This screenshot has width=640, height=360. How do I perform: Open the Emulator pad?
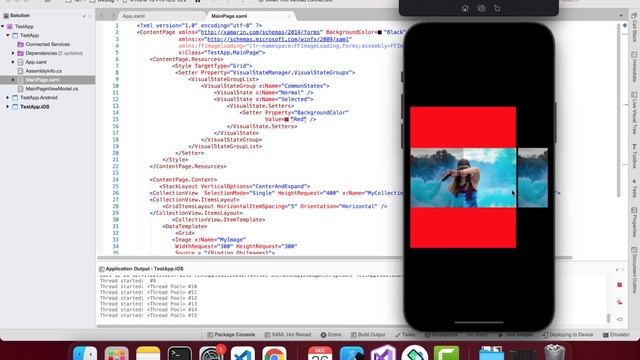[616, 335]
